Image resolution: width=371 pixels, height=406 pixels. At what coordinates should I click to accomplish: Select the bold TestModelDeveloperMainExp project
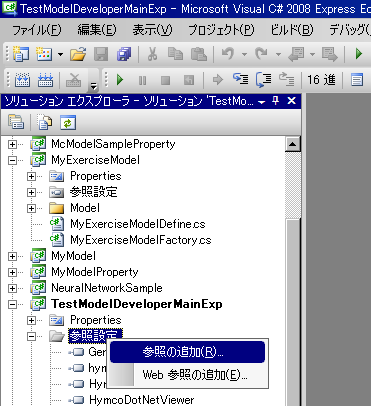point(137,304)
